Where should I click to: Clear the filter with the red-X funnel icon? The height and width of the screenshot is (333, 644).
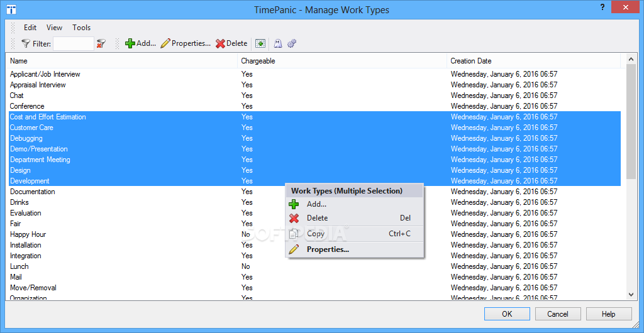click(101, 43)
